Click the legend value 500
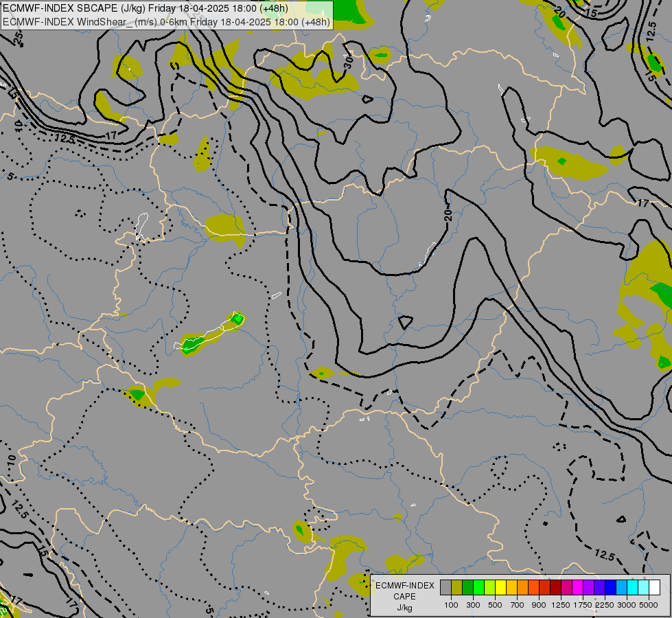 (x=495, y=605)
